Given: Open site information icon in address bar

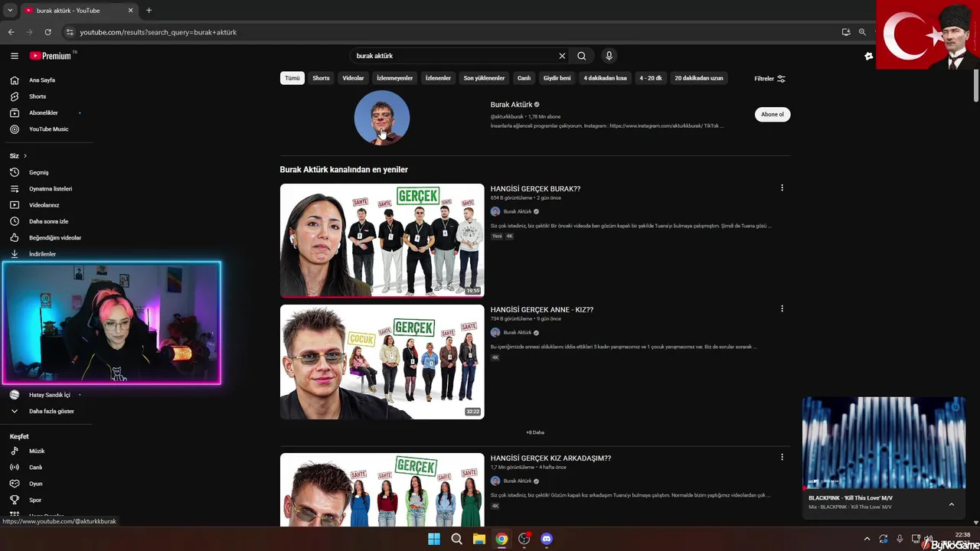Looking at the screenshot, I should click(x=70, y=32).
